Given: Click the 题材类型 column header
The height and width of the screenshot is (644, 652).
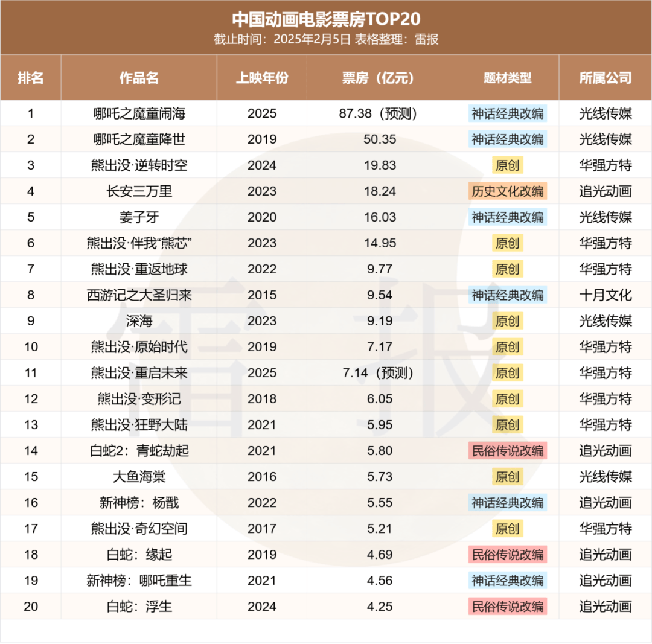Looking at the screenshot, I should tap(507, 78).
